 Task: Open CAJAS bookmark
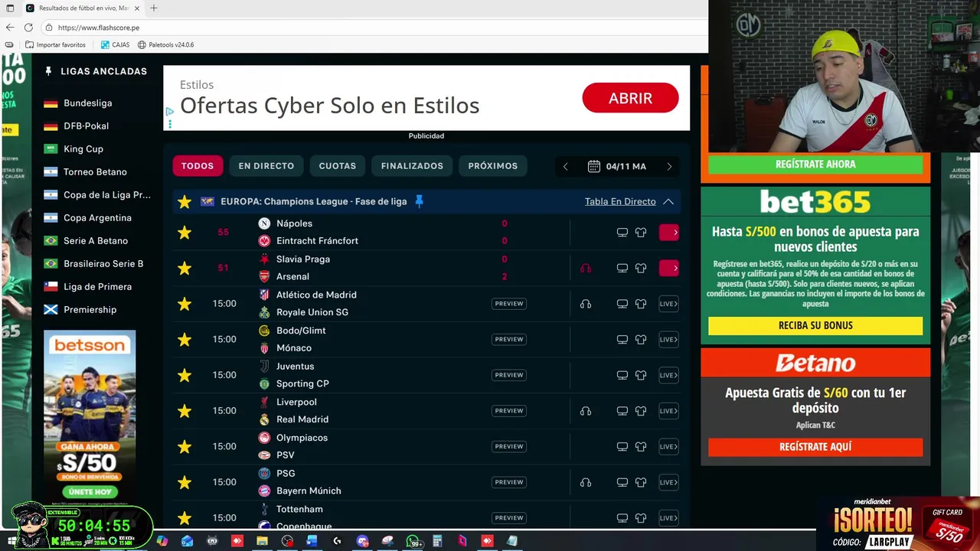point(115,45)
